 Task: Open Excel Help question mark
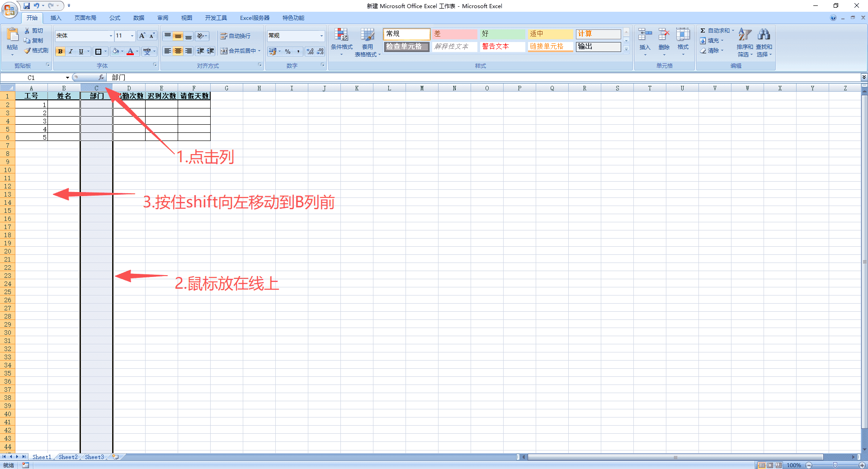click(833, 18)
